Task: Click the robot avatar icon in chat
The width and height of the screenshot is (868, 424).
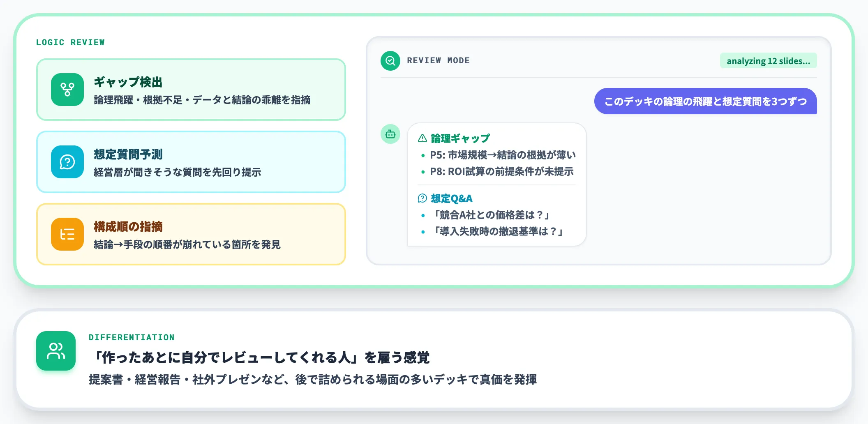Action: coord(390,134)
